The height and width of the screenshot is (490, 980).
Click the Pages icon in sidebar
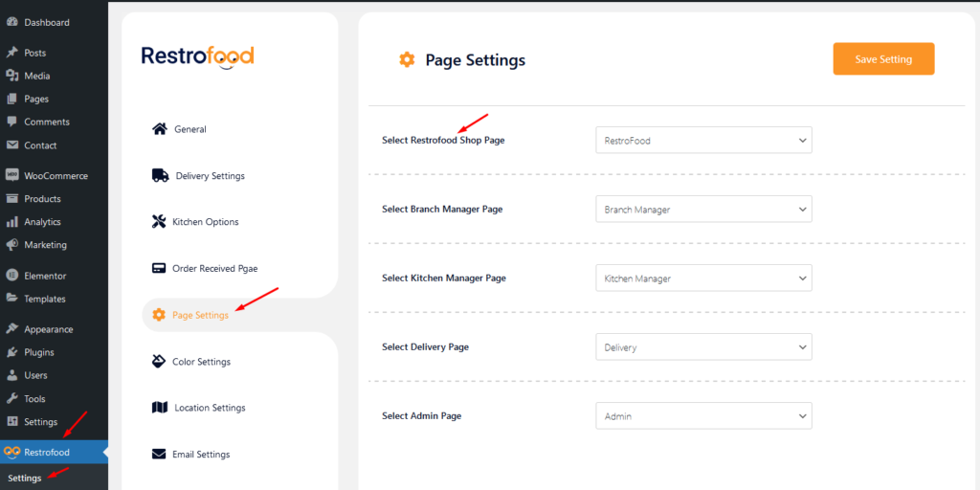click(11, 99)
